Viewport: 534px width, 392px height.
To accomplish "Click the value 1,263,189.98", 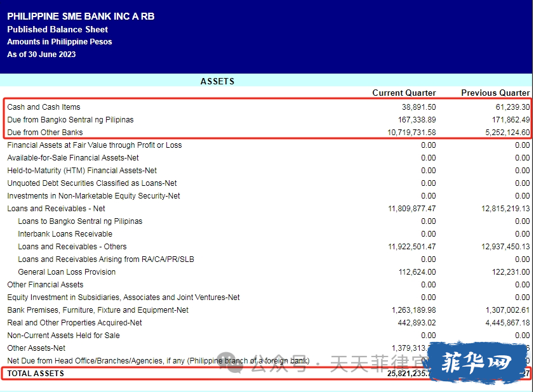I will click(413, 310).
